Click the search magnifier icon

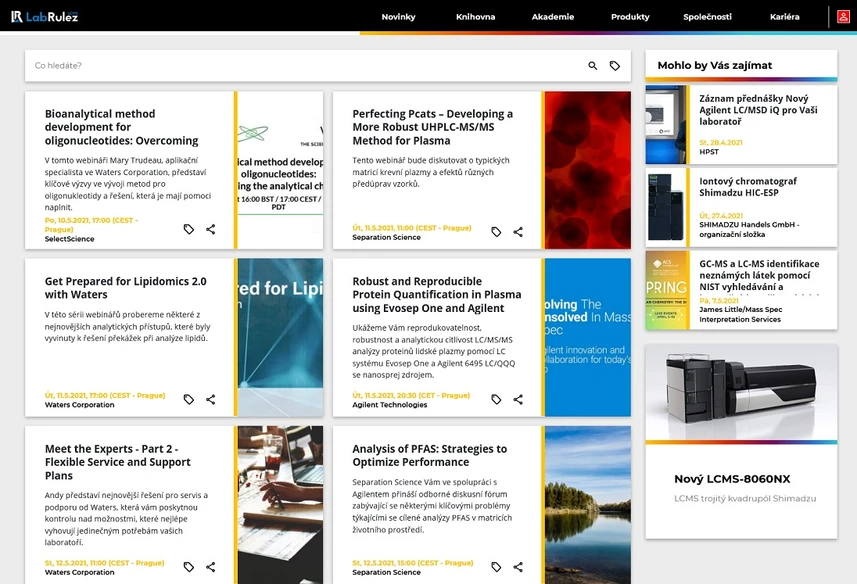592,66
